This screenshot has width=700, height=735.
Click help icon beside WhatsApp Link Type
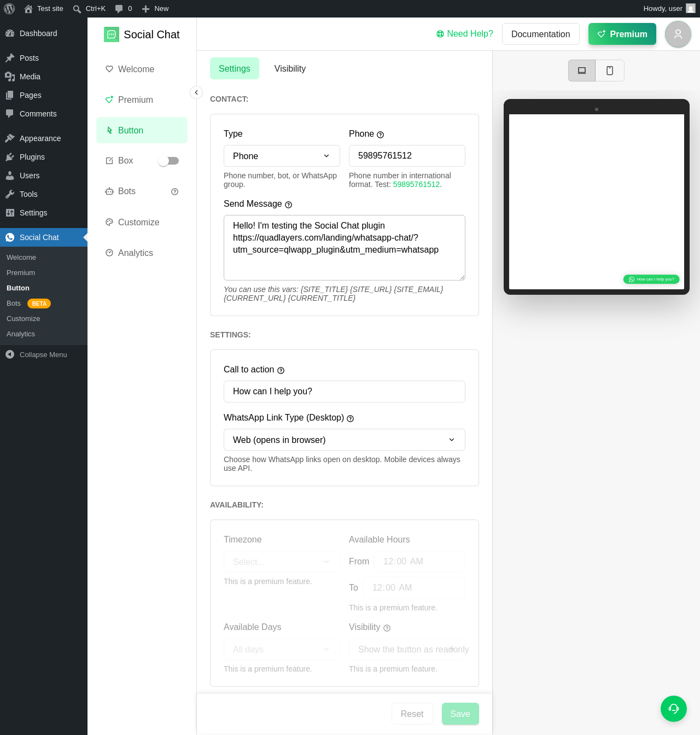[351, 418]
